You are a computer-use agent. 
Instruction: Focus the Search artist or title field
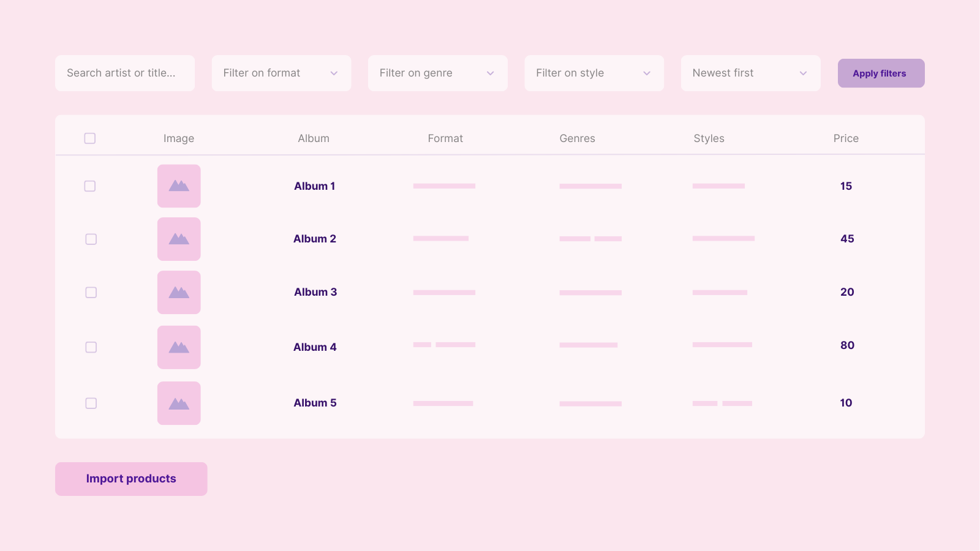click(125, 73)
